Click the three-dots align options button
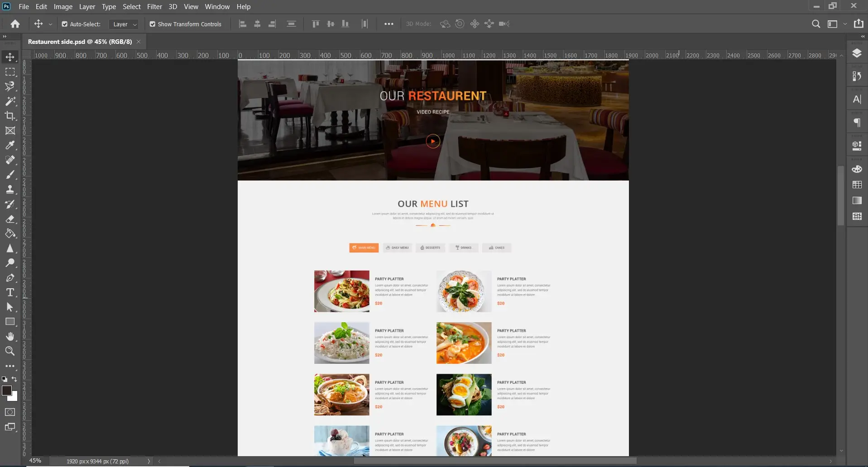 [388, 24]
